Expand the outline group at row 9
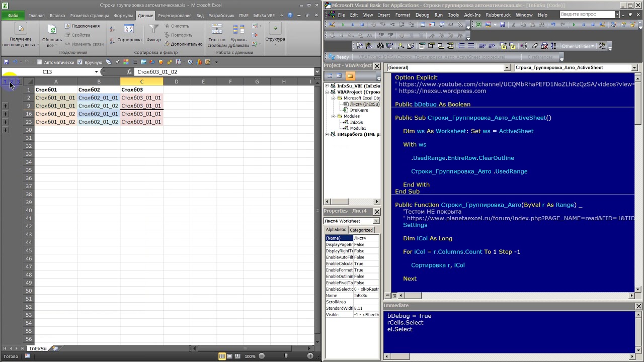644x362 pixels. tap(5, 106)
